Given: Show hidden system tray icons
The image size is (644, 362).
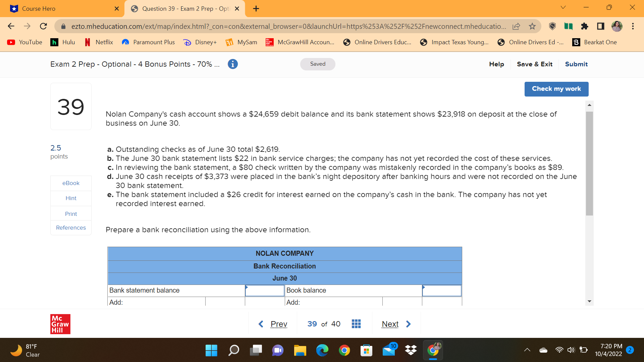Looking at the screenshot, I should (x=527, y=350).
